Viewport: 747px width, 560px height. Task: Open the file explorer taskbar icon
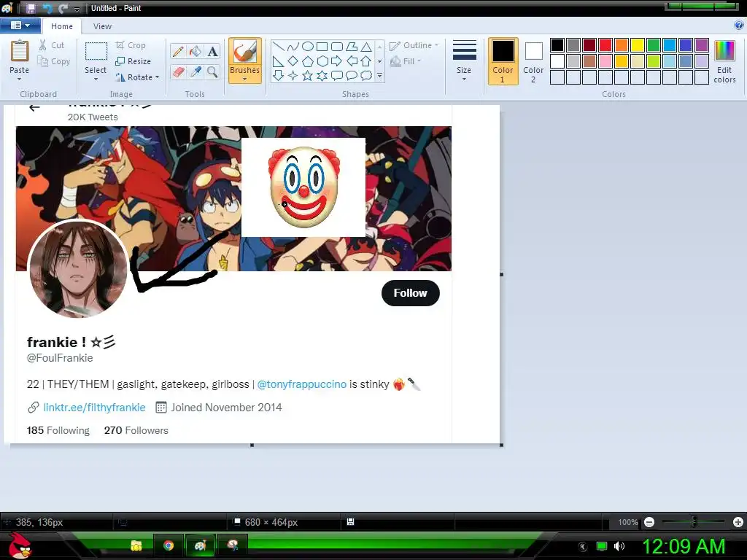(136, 545)
